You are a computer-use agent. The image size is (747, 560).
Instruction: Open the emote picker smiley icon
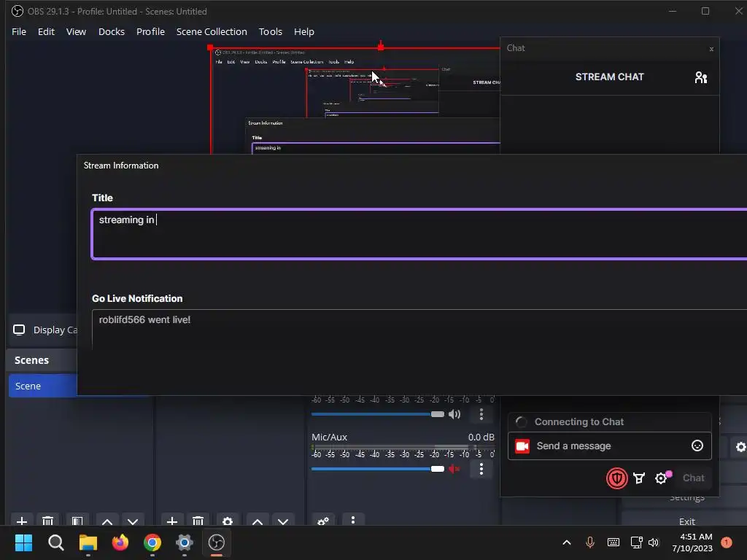click(x=697, y=446)
